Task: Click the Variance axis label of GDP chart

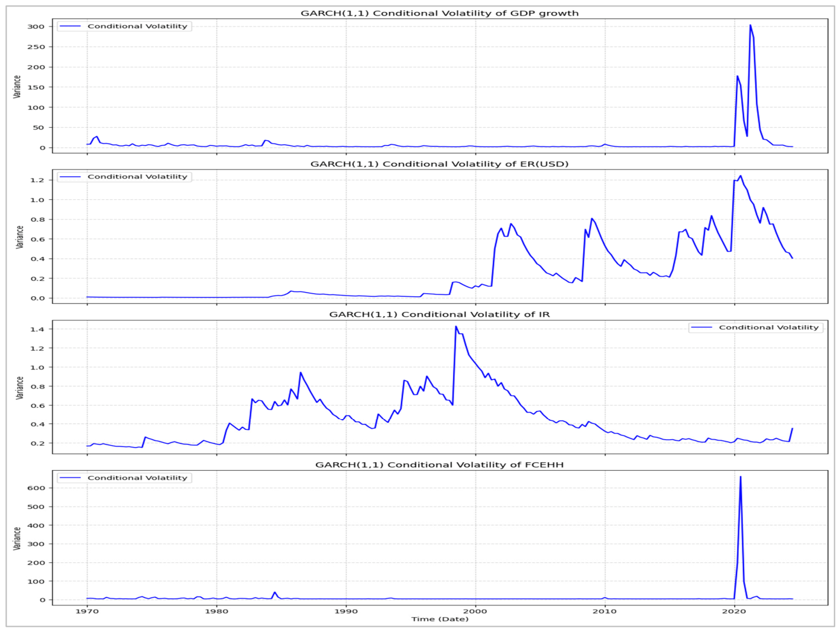Action: pyautogui.click(x=18, y=86)
